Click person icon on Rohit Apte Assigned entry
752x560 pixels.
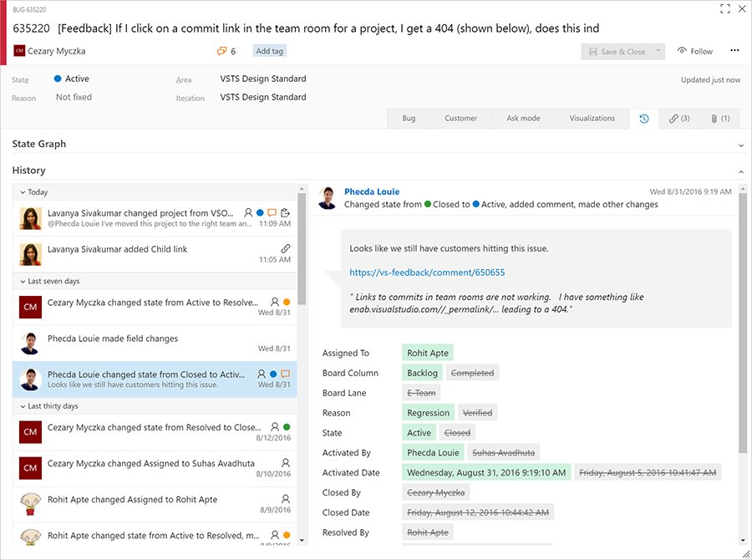pyautogui.click(x=286, y=499)
